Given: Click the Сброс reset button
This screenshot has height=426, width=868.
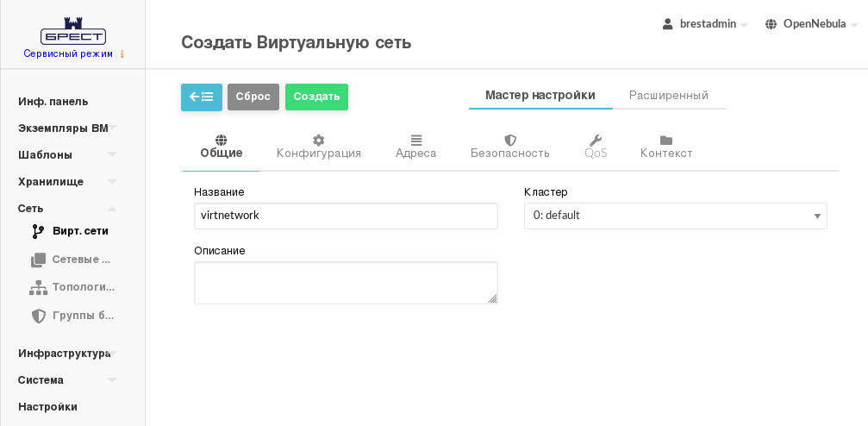Looking at the screenshot, I should pyautogui.click(x=253, y=97).
